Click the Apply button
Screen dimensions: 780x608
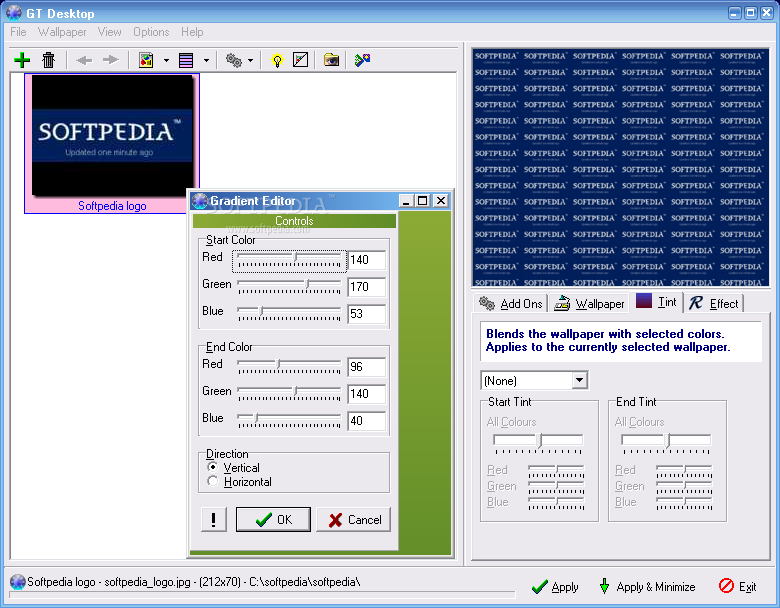pyautogui.click(x=555, y=587)
